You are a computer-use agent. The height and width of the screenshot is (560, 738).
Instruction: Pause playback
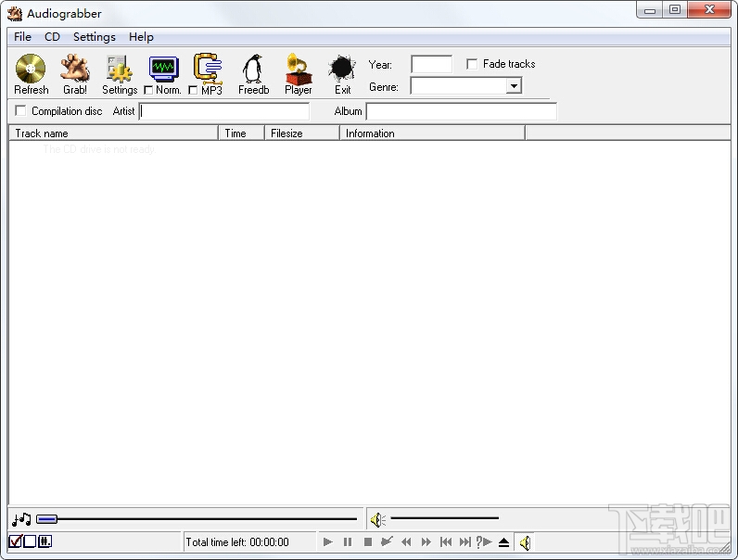pos(348,542)
